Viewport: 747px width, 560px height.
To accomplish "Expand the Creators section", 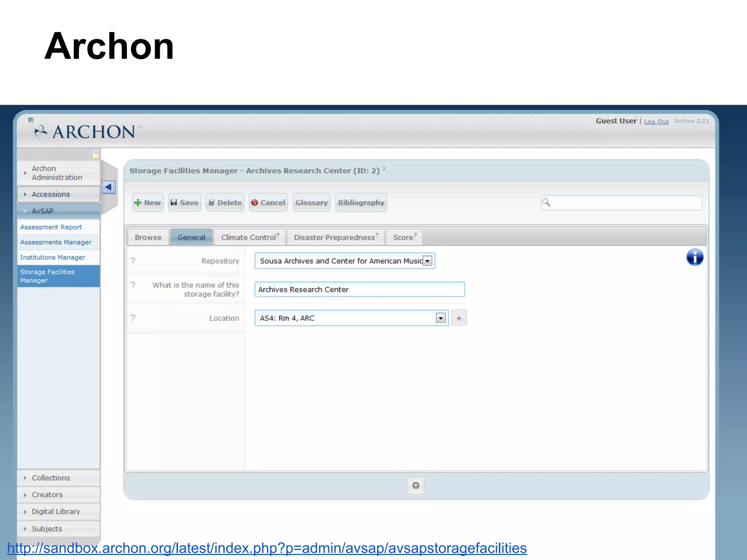I will click(x=58, y=495).
